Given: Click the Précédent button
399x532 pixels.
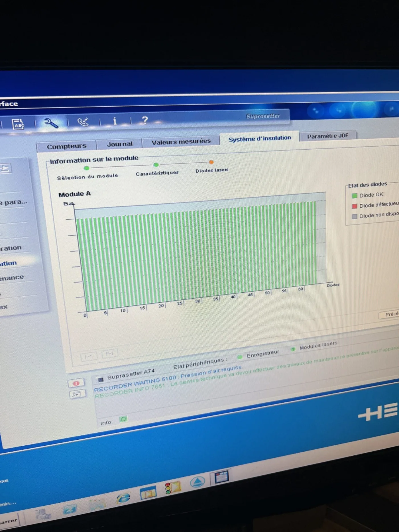Looking at the screenshot, I should point(389,315).
